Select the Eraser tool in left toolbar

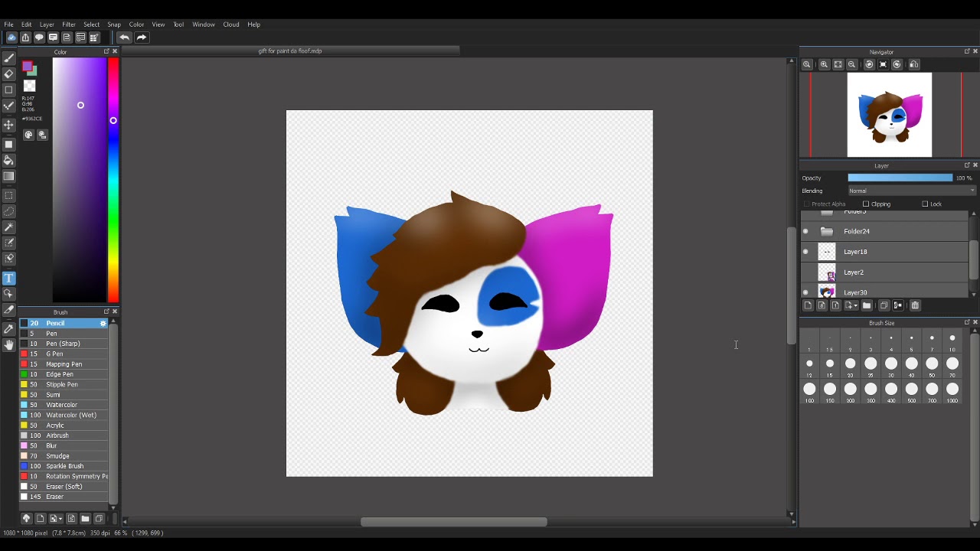[x=9, y=74]
